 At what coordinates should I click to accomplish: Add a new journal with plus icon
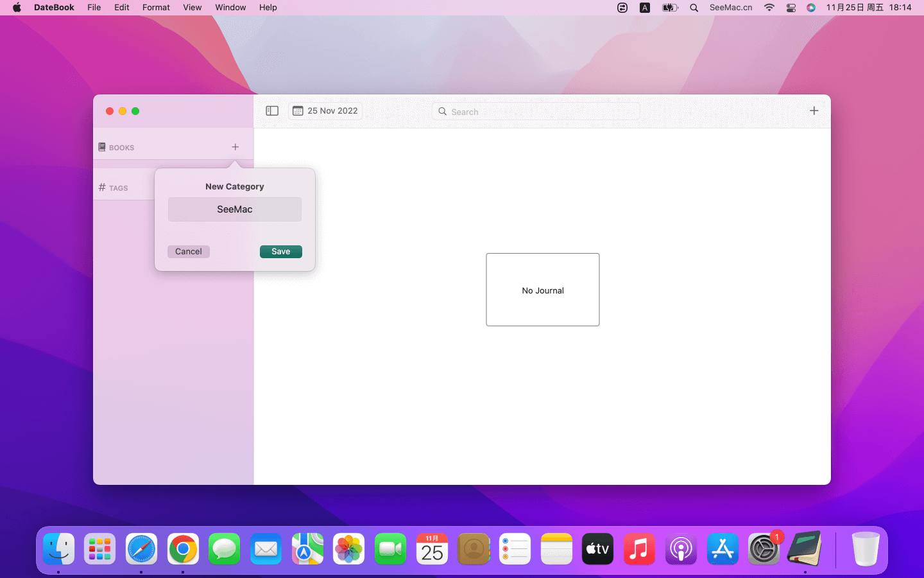[x=814, y=111]
